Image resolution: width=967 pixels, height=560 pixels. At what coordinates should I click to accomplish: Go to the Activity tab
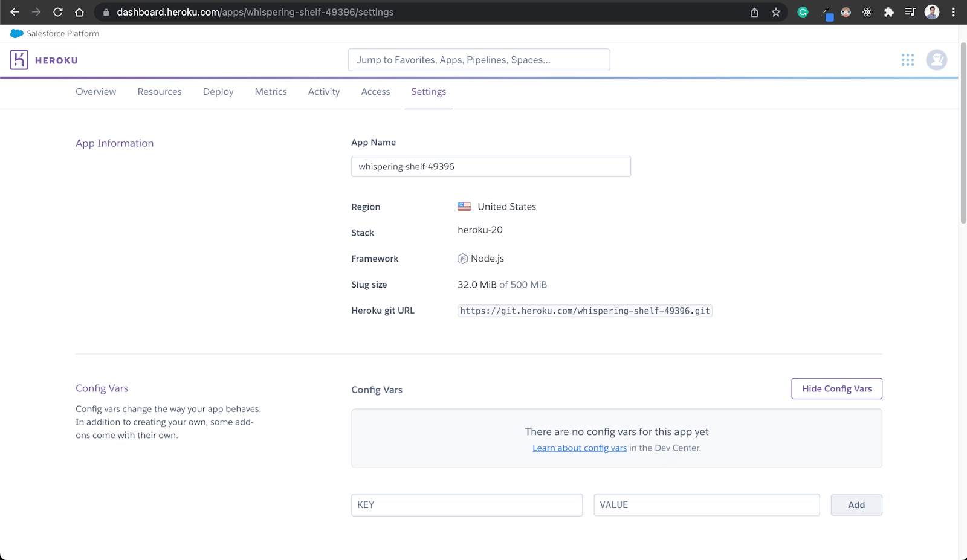click(x=324, y=92)
